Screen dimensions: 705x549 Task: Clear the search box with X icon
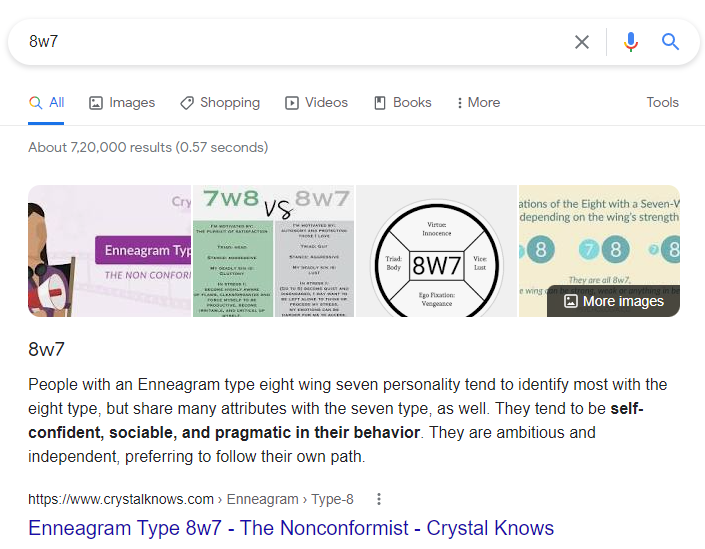pos(582,42)
